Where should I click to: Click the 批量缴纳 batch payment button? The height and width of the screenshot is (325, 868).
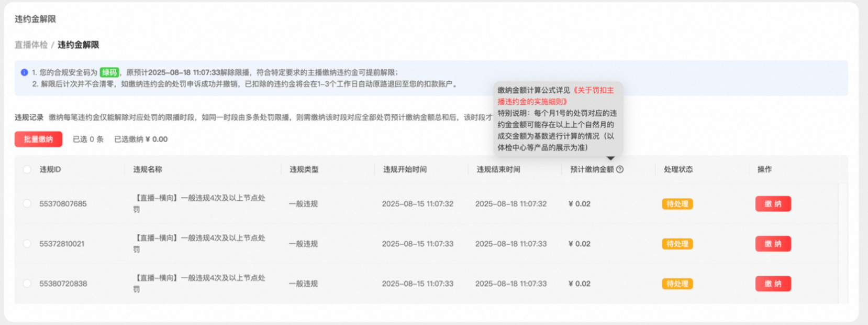click(38, 139)
